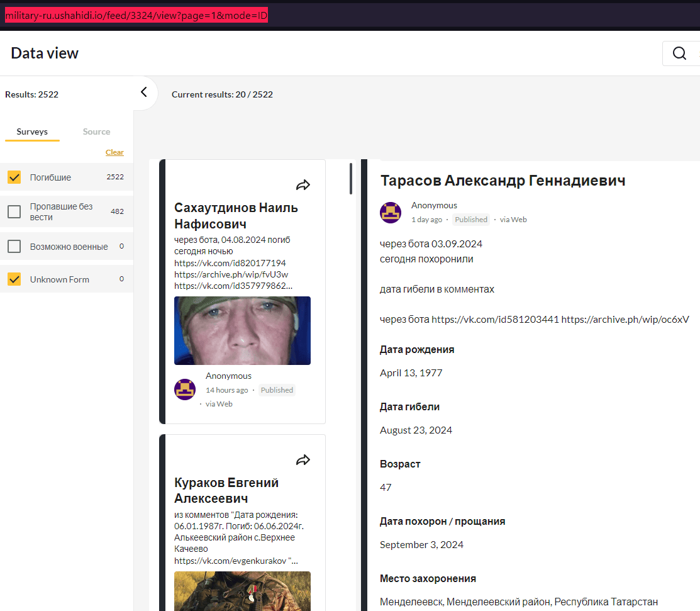This screenshot has width=700, height=611.
Task: Click the Published status badge in Тарасов detail
Action: (x=471, y=220)
